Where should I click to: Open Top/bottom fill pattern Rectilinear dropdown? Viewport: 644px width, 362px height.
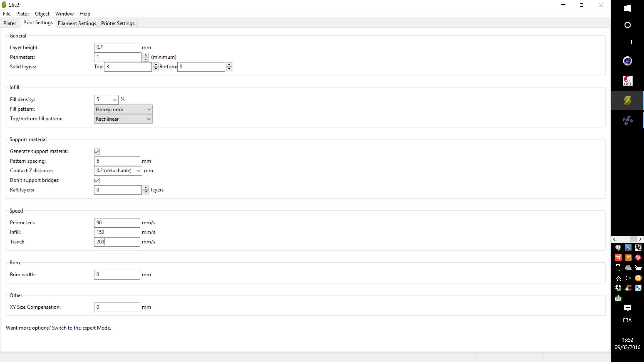pyautogui.click(x=123, y=119)
